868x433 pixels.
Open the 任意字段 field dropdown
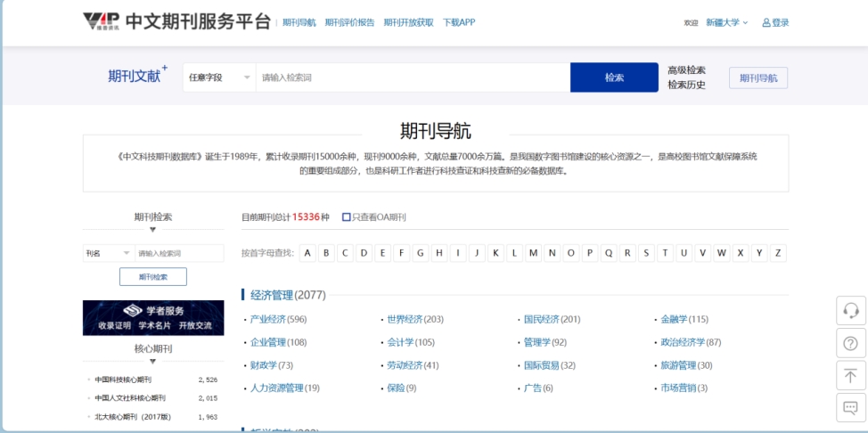219,78
